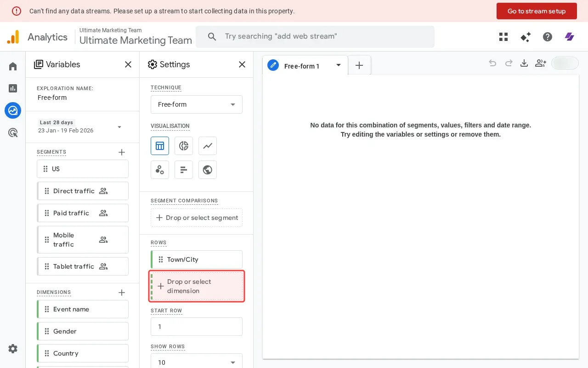Select the geo map visualisation
Viewport: 588px width, 368px height.
(x=208, y=170)
